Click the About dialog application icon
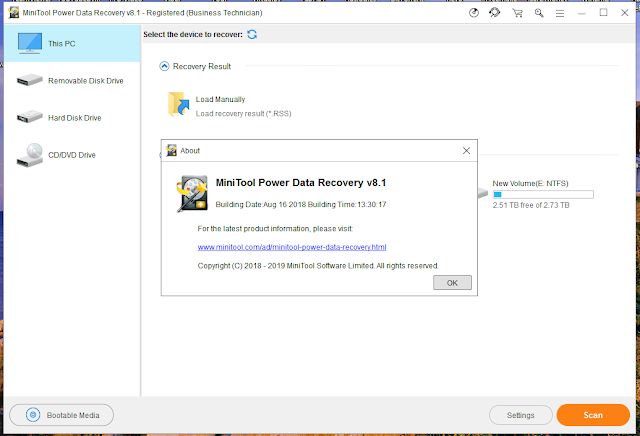The width and height of the screenshot is (640, 436). tap(192, 194)
